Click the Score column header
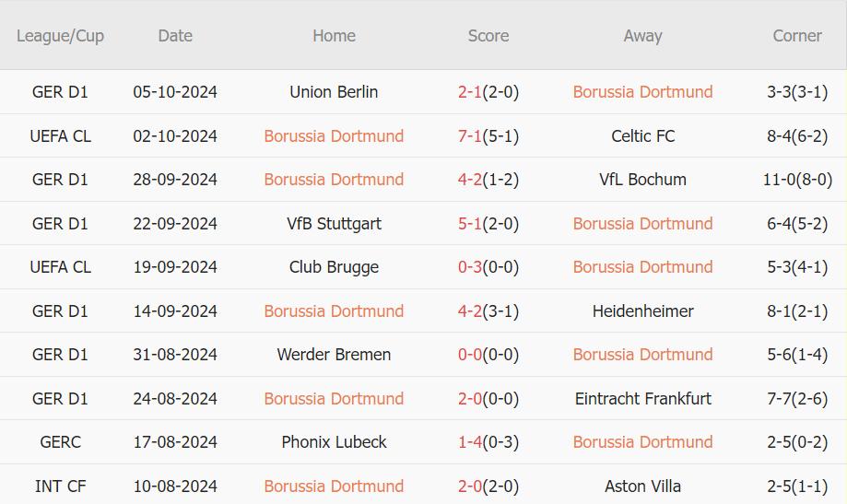The height and width of the screenshot is (504, 847). click(x=488, y=36)
